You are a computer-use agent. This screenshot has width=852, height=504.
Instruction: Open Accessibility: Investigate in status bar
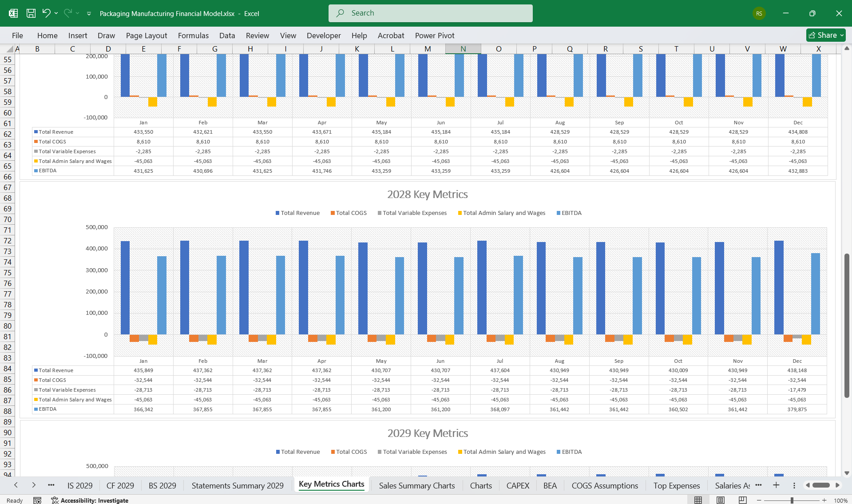[x=90, y=500]
